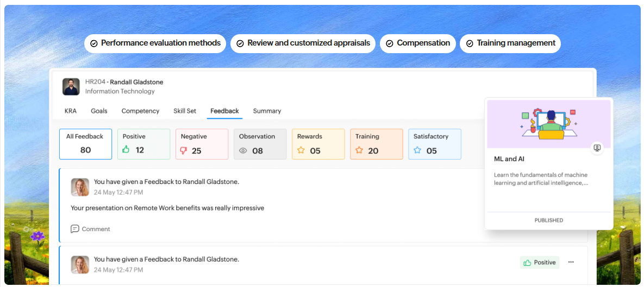
Task: Open the KRA tab
Action: 70,111
